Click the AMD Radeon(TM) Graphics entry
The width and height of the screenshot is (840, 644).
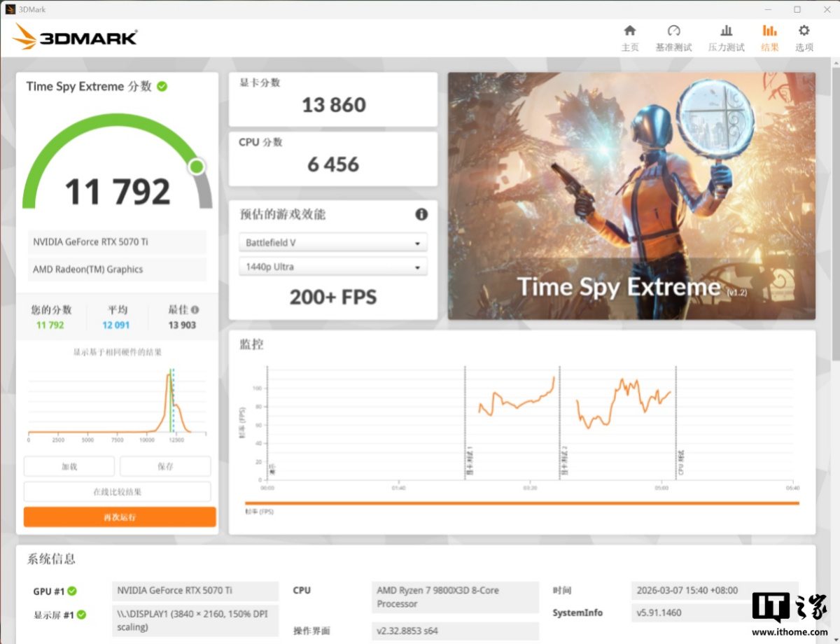click(x=118, y=269)
